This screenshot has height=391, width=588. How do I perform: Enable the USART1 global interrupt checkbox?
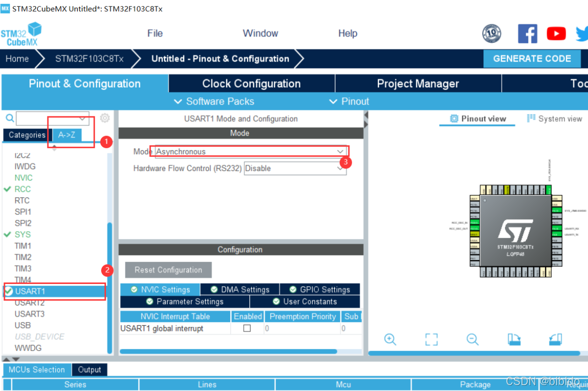[247, 328]
